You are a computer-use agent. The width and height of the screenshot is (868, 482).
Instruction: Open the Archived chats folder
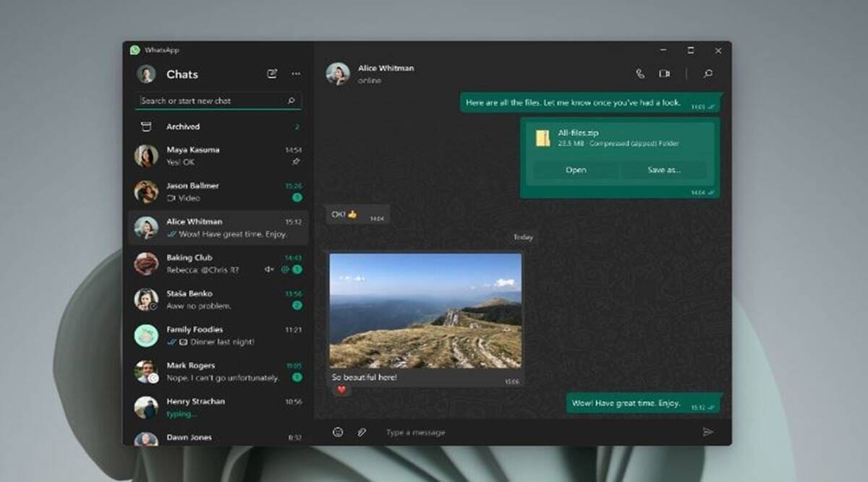click(183, 126)
